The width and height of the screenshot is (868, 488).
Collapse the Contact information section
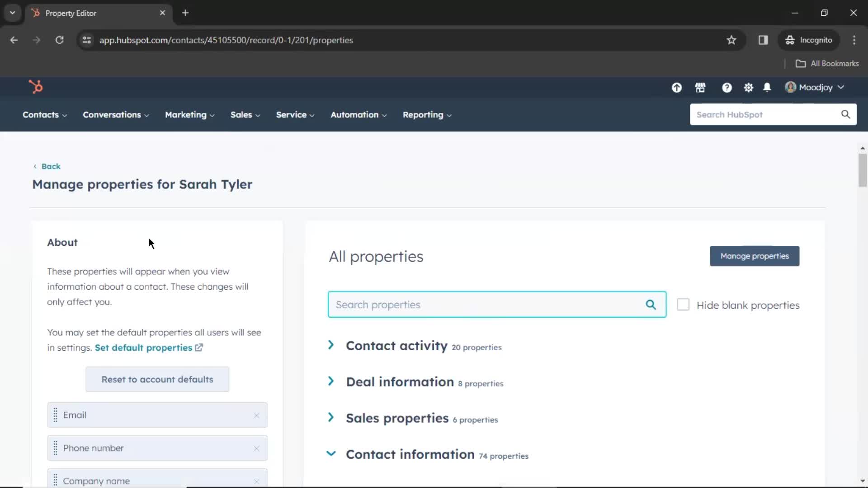click(x=331, y=454)
